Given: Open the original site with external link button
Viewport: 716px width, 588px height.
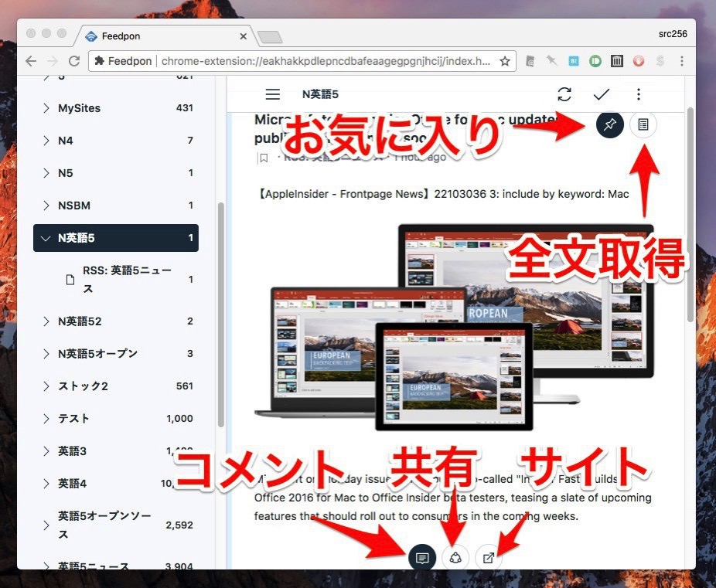Looking at the screenshot, I should coord(489,557).
